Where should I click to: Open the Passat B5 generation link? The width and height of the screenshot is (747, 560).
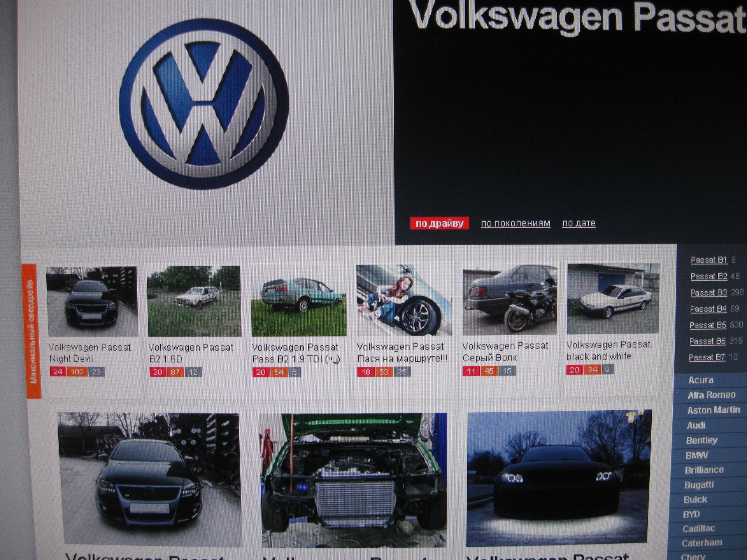pos(708,325)
